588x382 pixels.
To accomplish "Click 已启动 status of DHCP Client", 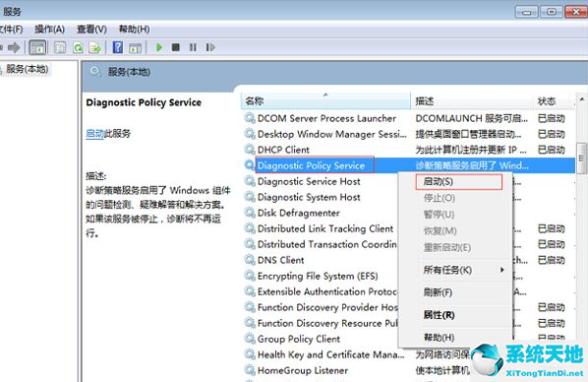I will 551,150.
